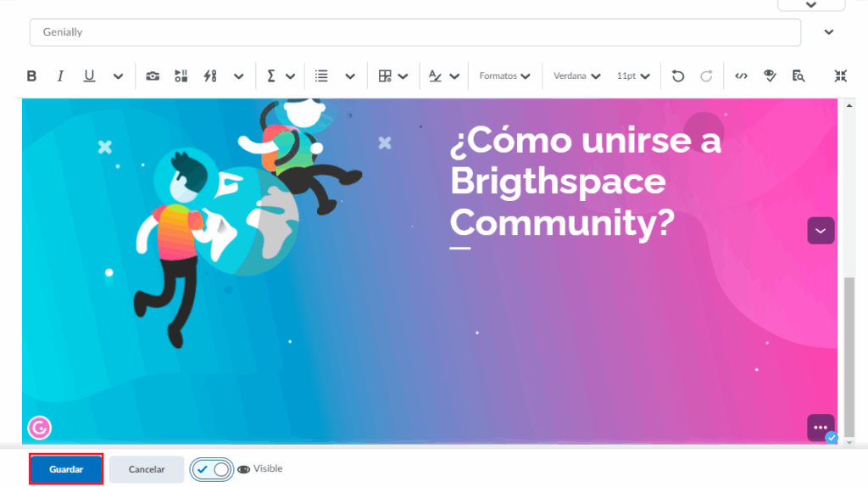
Task: Open the 11pt font size dropdown
Action: pos(633,76)
